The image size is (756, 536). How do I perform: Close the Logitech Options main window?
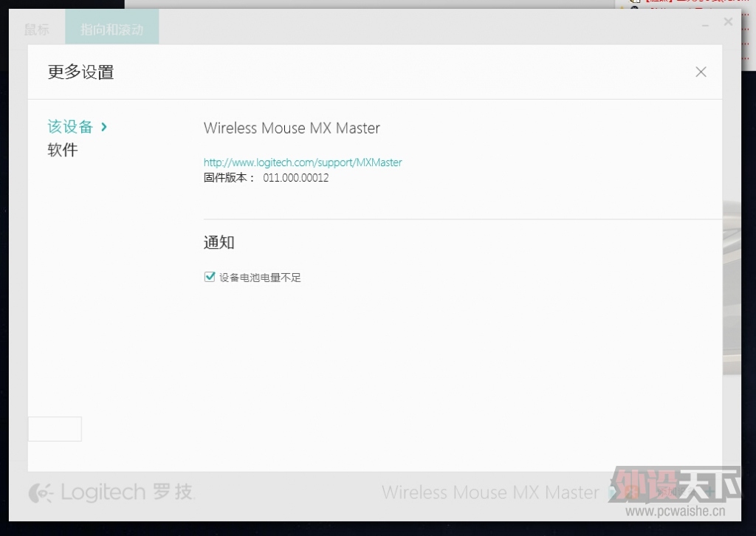[728, 21]
